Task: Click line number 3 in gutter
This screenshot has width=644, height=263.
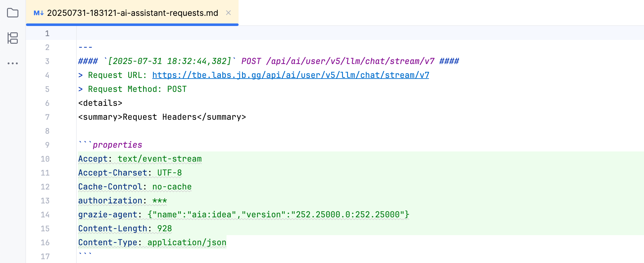Action: [x=47, y=61]
